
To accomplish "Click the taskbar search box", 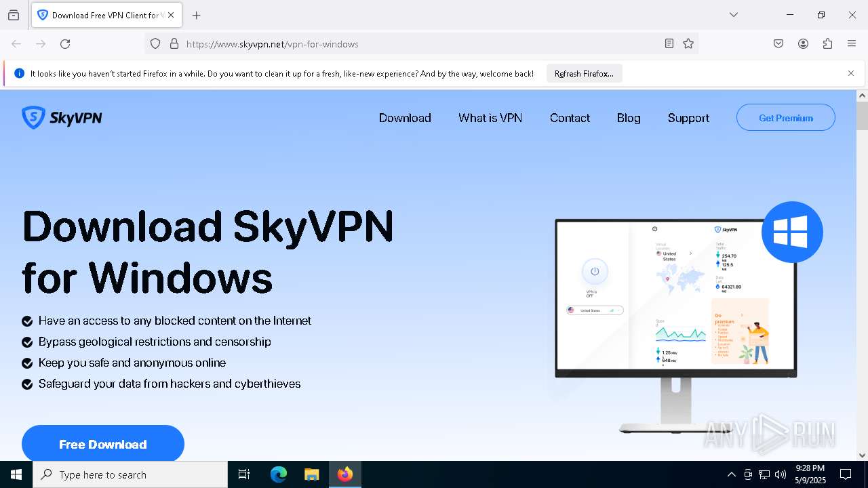I will (130, 474).
